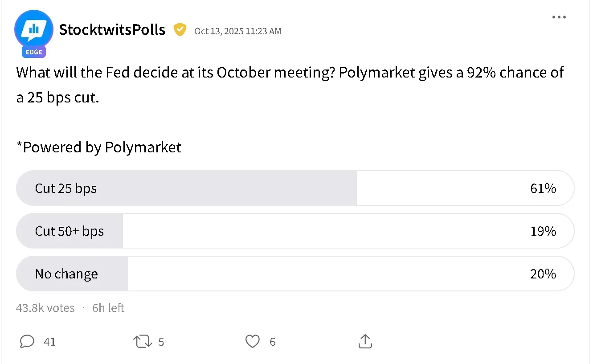Image resolution: width=593 pixels, height=364 pixels.
Task: Click the 43.8k votes text
Action: [x=45, y=307]
